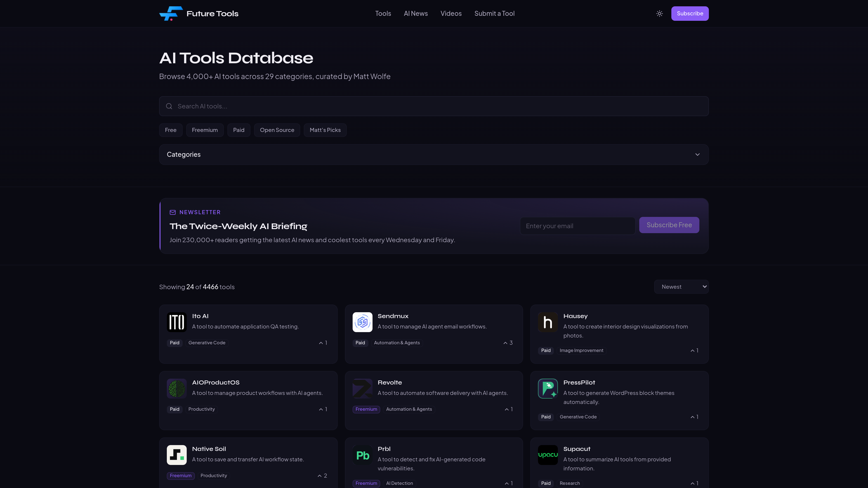Toggle the light/dark theme sun icon
The height and width of the screenshot is (488, 868).
[x=659, y=14]
